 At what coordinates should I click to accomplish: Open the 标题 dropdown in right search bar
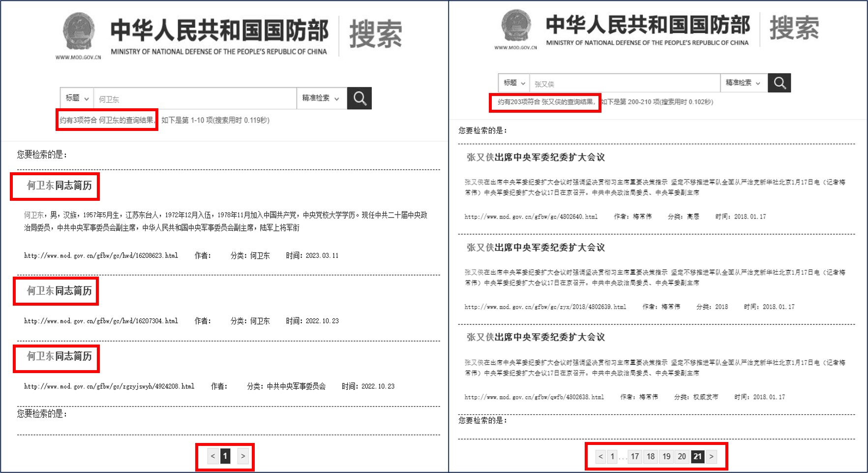coord(514,83)
